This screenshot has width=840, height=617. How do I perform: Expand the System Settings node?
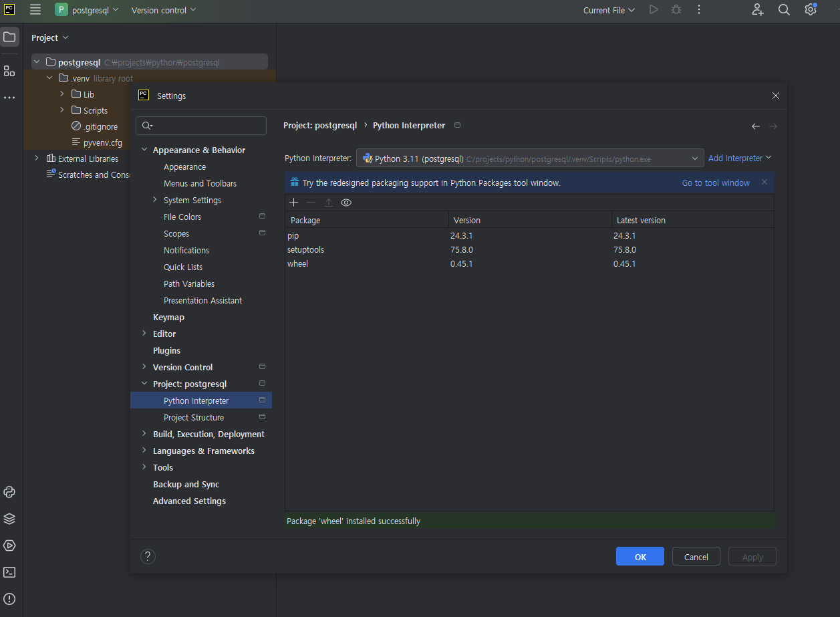[155, 200]
